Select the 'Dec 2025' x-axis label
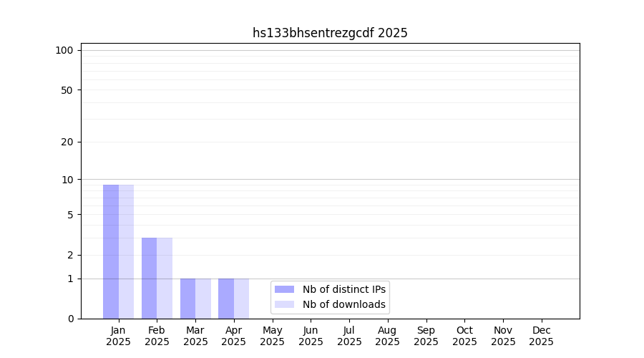Viewport: 644px width, 358px height. (541, 336)
